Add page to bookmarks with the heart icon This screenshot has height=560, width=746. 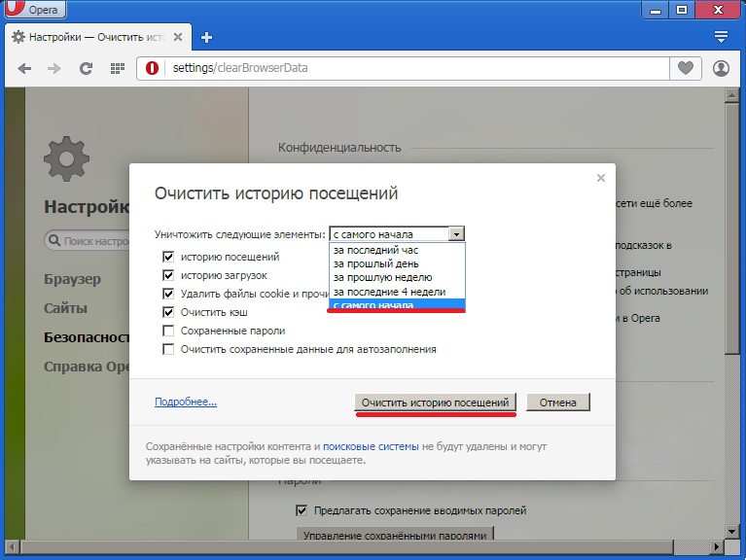(685, 68)
